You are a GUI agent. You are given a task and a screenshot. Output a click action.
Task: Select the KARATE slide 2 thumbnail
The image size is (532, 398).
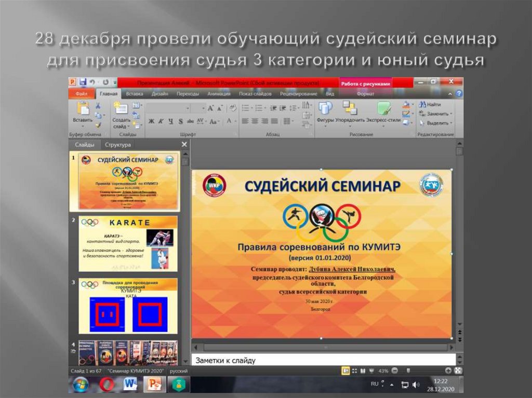(x=128, y=244)
